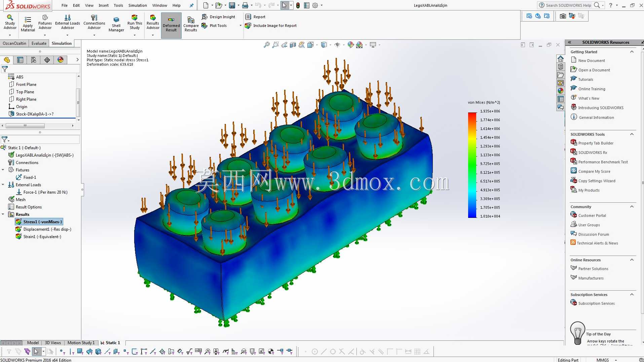Select the Fixed-1 fixture
This screenshot has width=644, height=362.
26,177
